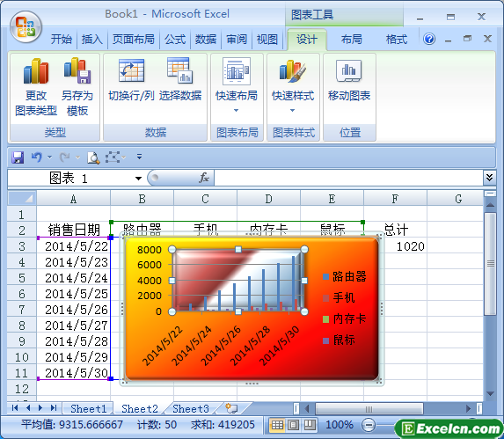The width and height of the screenshot is (504, 439).
Task: Open the 审阅 tab
Action: pyautogui.click(x=237, y=40)
